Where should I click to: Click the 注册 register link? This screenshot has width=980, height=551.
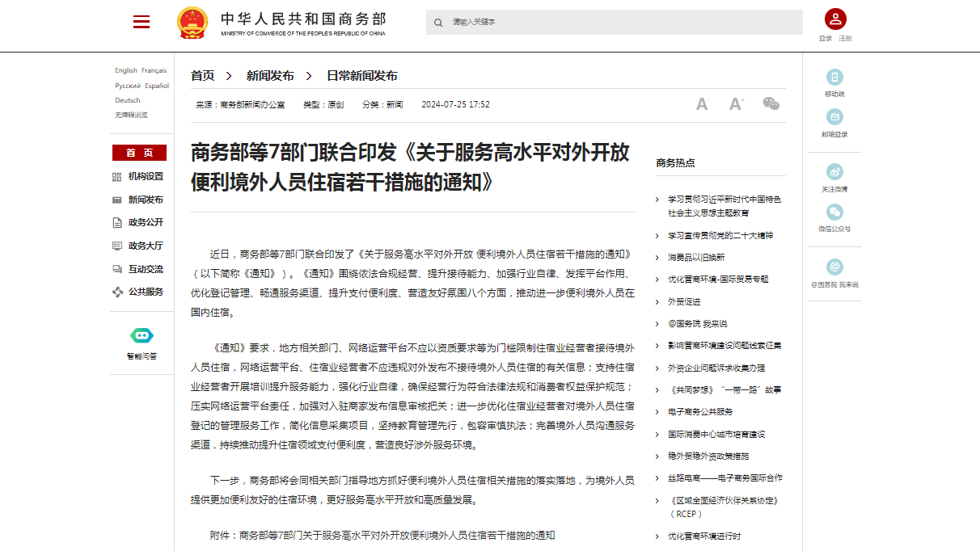click(845, 39)
